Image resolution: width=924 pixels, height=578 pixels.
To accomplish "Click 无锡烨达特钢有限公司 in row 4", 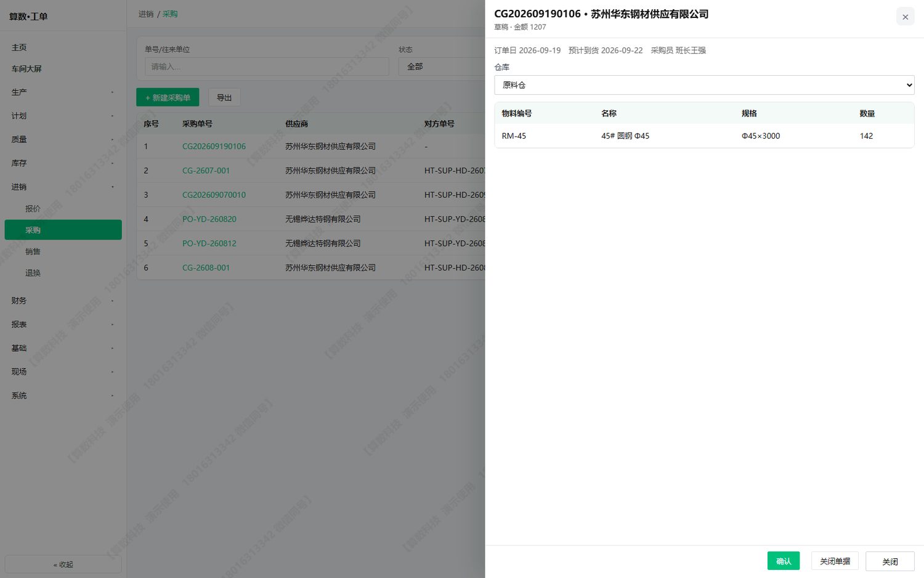I will pos(323,219).
